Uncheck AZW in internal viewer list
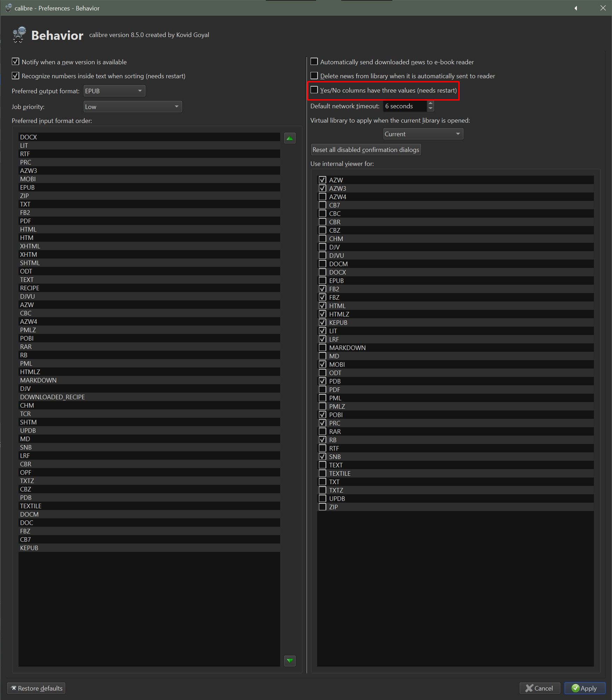612x700 pixels. 322,180
